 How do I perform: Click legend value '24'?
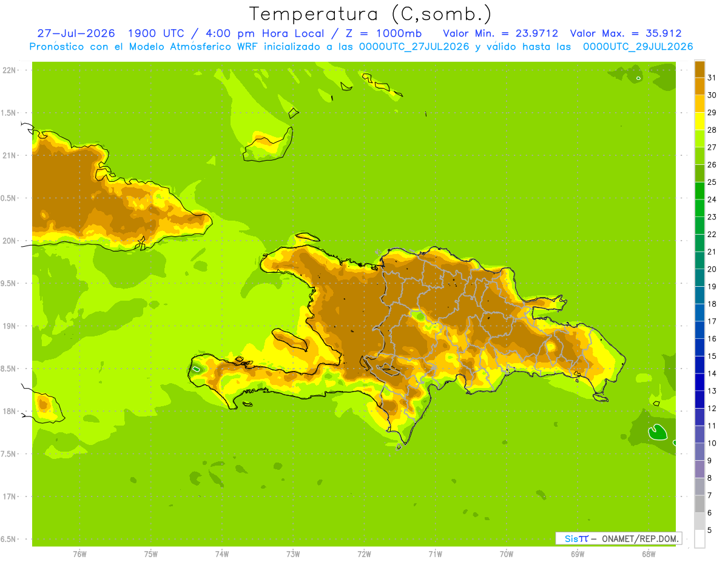point(712,199)
